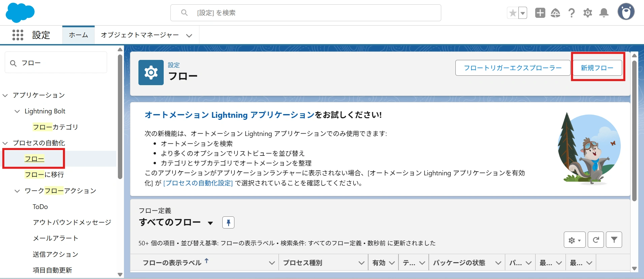Select フロー under プロセスの自動化

[34, 159]
